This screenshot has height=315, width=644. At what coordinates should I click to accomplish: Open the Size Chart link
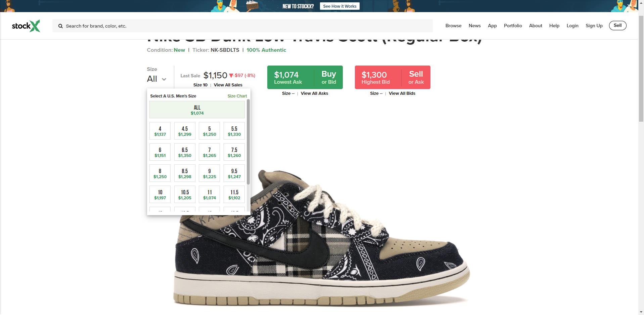point(237,96)
